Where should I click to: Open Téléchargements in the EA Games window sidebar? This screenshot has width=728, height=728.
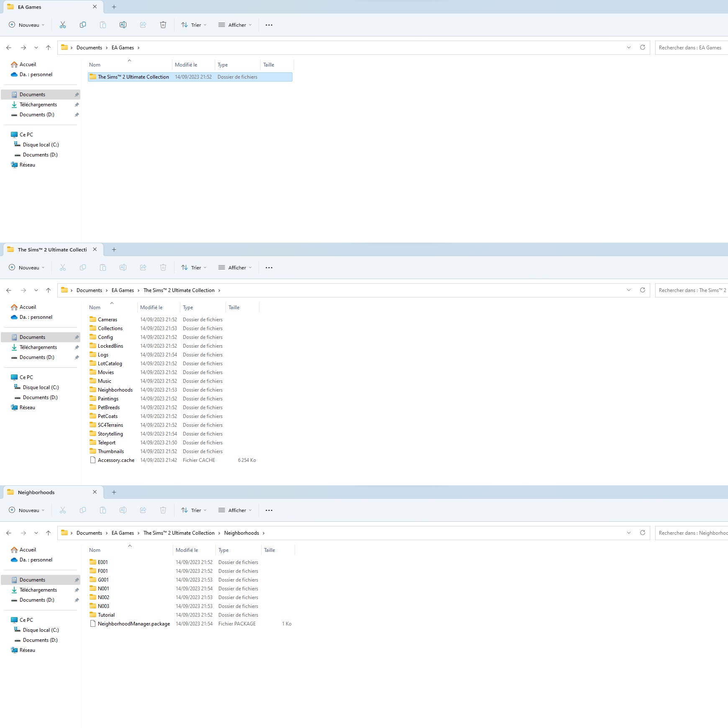38,105
